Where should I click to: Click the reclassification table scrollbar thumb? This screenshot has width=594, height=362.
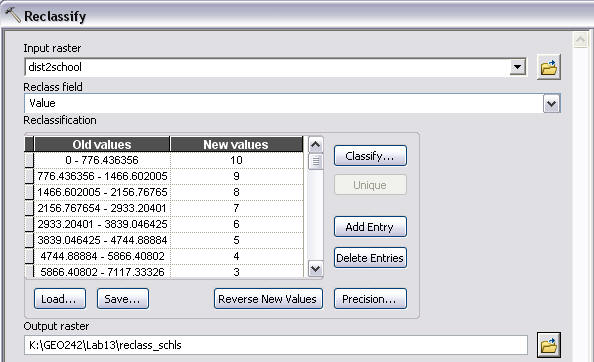click(x=316, y=162)
